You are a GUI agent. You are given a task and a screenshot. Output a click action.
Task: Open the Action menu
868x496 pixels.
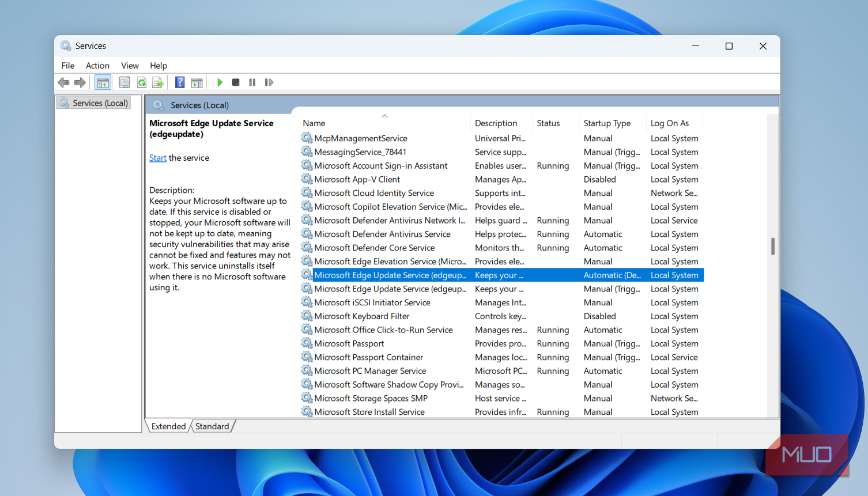click(x=97, y=66)
